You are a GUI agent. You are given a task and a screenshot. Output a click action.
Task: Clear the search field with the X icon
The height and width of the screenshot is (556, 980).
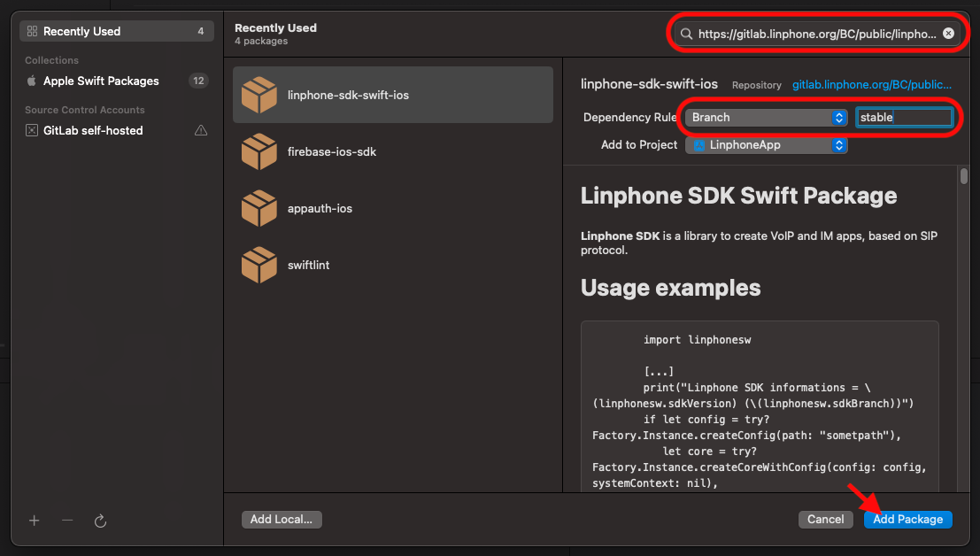pos(948,34)
